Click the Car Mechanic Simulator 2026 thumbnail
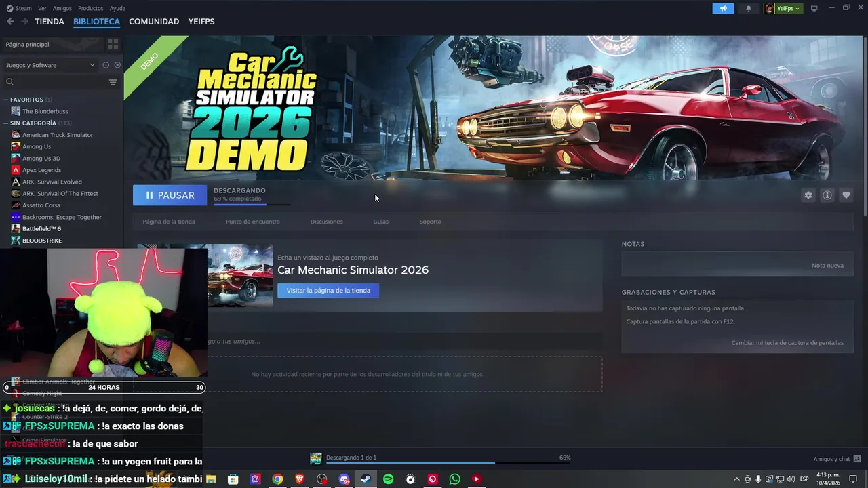868x488 pixels. [239, 275]
